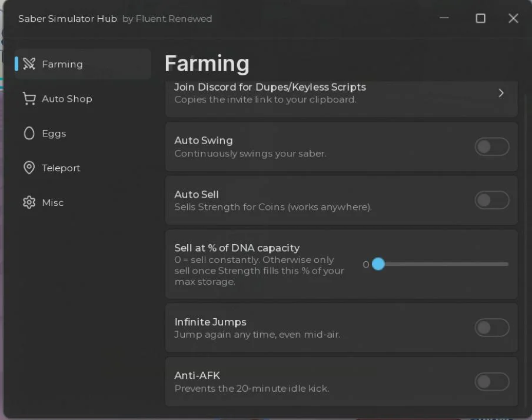Click the shopping cart Auto Shop icon
This screenshot has width=532, height=420.
(x=29, y=98)
